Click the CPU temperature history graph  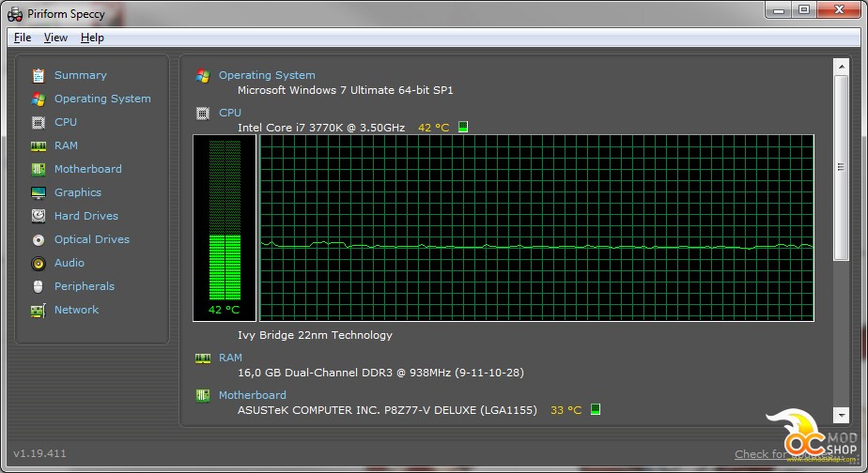536,228
